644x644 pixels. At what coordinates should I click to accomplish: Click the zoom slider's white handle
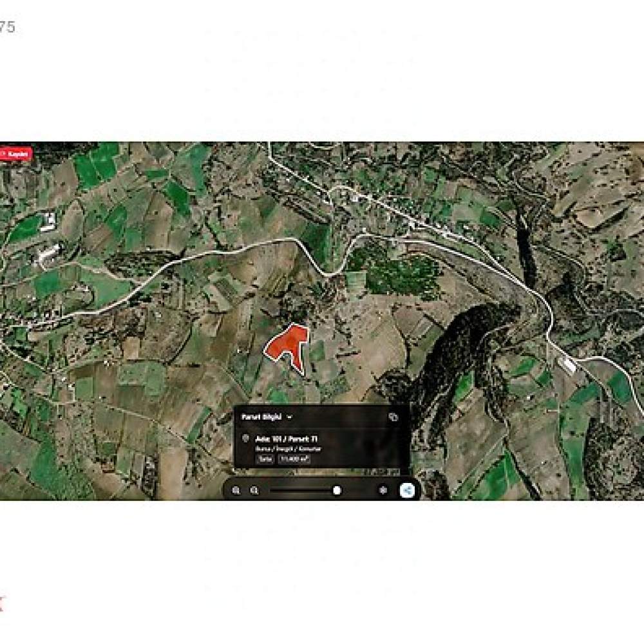point(337,490)
